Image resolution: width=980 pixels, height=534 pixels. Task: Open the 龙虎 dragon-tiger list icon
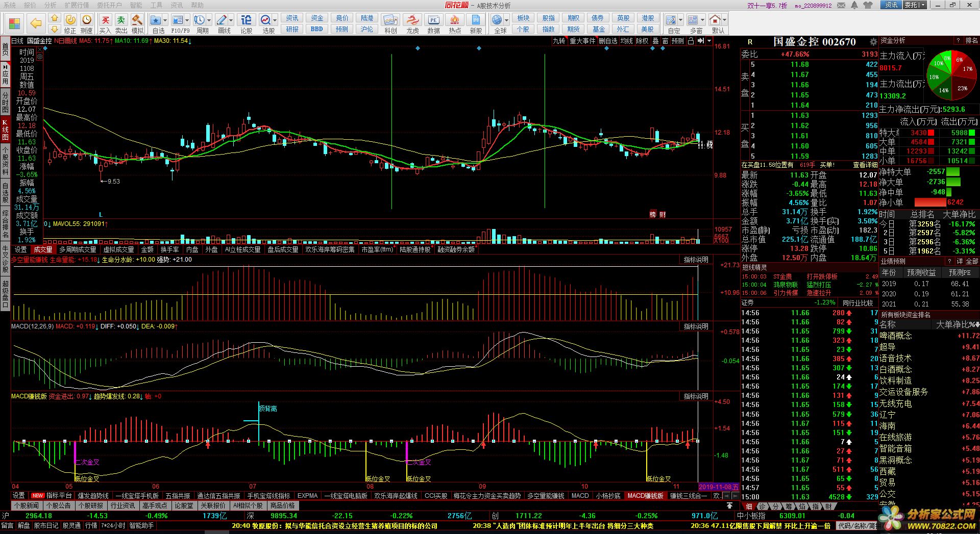(412, 23)
